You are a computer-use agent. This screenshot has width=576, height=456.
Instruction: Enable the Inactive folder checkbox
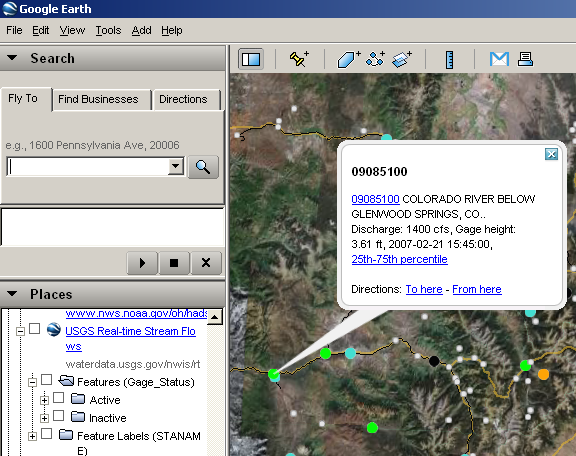(x=58, y=416)
